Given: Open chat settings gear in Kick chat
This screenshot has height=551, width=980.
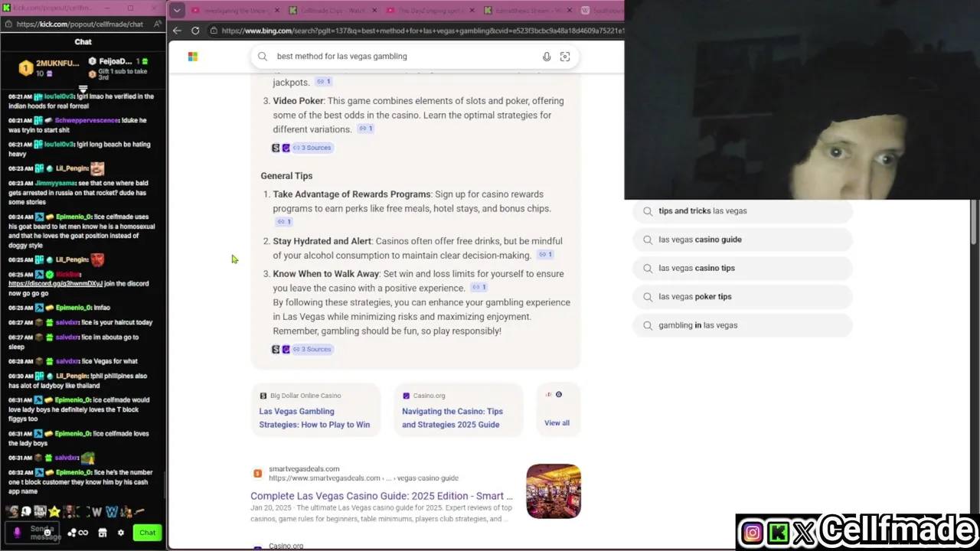Looking at the screenshot, I should click(x=120, y=533).
